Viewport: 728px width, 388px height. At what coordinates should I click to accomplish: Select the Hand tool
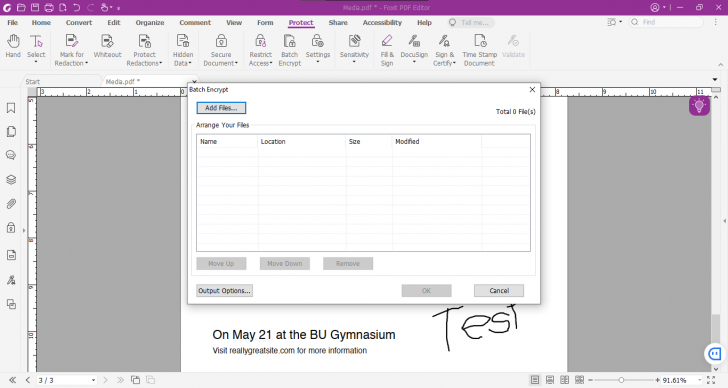click(13, 46)
